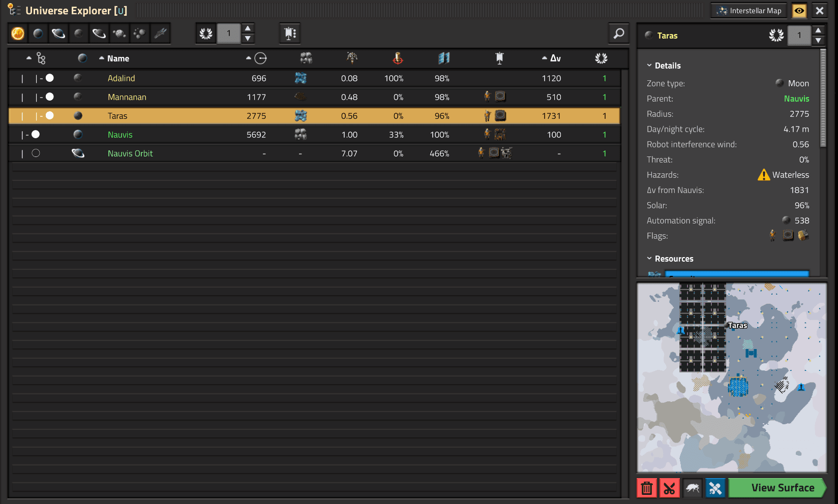Click the satellite scan surface icon

(715, 488)
